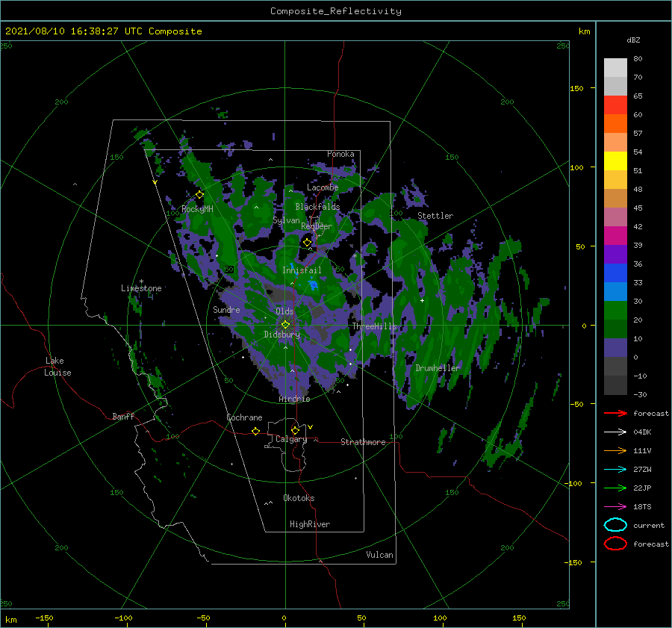The height and width of the screenshot is (628, 672).
Task: Select the Stettler label
Action: pyautogui.click(x=435, y=216)
